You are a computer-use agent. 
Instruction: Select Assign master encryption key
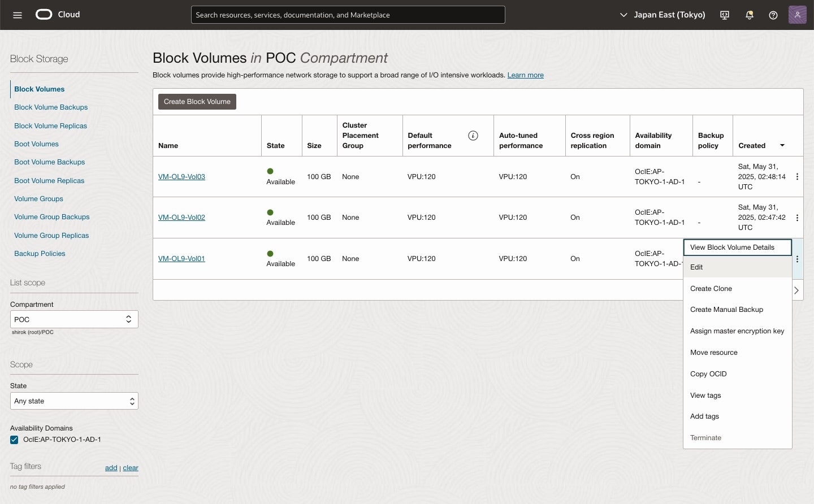pos(738,331)
